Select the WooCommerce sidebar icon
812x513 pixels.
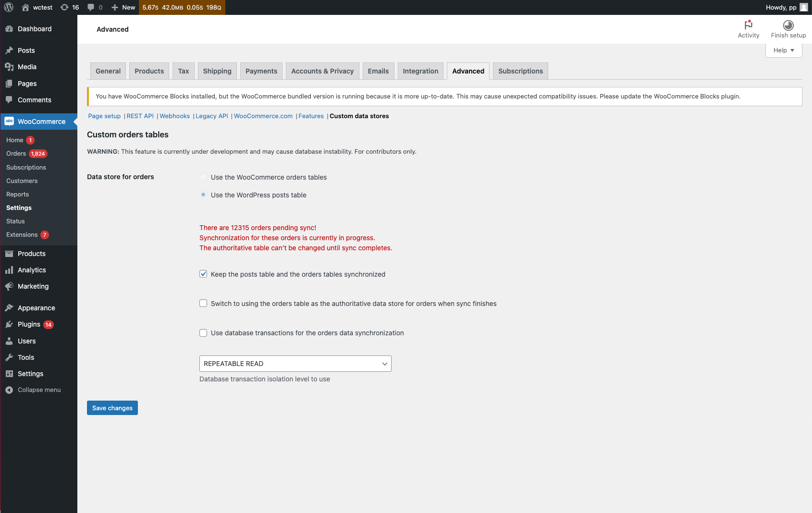tap(9, 121)
